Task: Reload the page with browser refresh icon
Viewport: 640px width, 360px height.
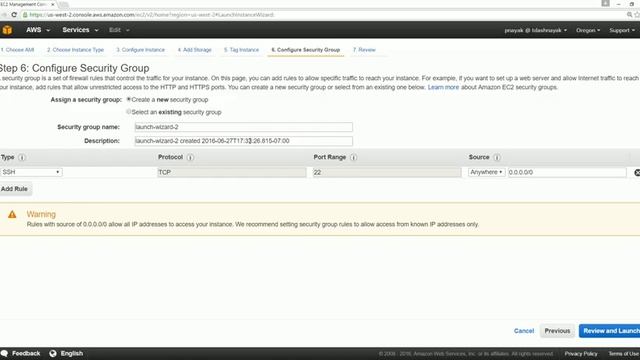Action: pyautogui.click(x=14, y=15)
